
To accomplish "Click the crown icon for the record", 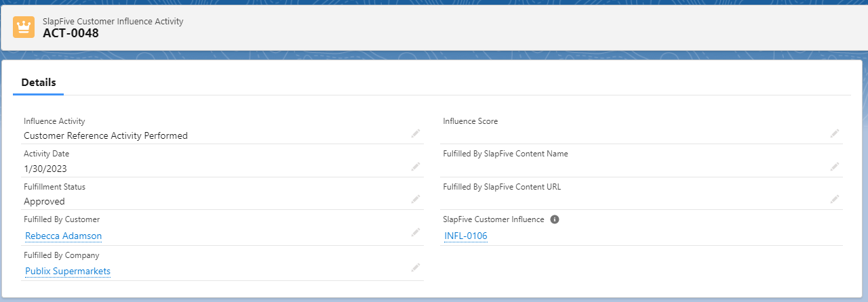I will click(x=24, y=27).
